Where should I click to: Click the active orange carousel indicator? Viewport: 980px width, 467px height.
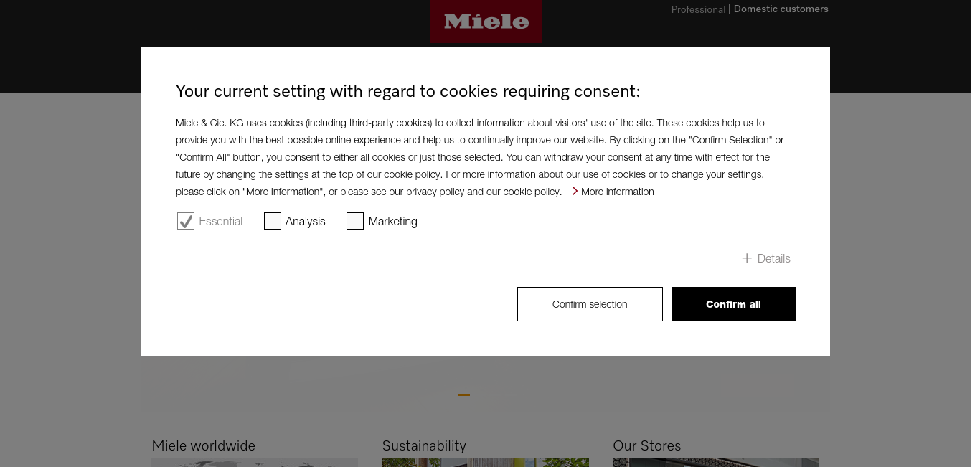[x=464, y=395]
